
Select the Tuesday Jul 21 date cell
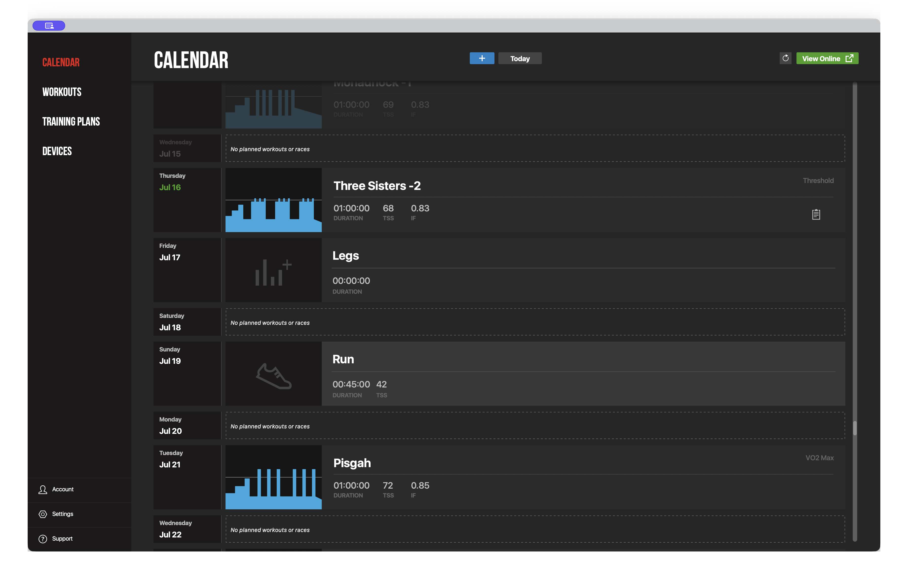[187, 477]
